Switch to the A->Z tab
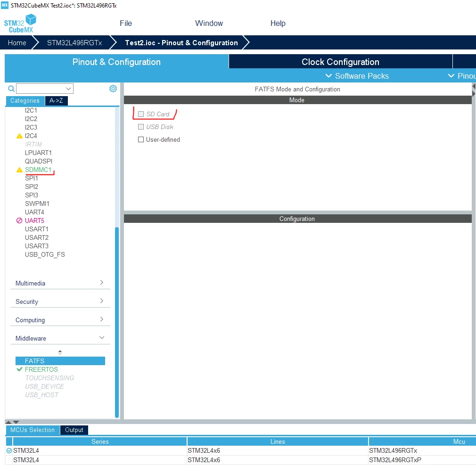This screenshot has height=465, width=476. [56, 101]
